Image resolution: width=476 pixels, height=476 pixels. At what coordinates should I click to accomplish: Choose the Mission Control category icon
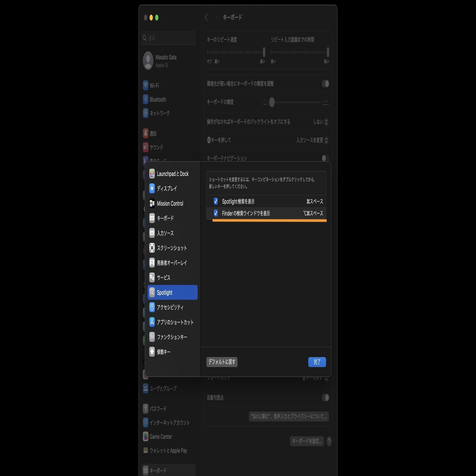click(152, 203)
